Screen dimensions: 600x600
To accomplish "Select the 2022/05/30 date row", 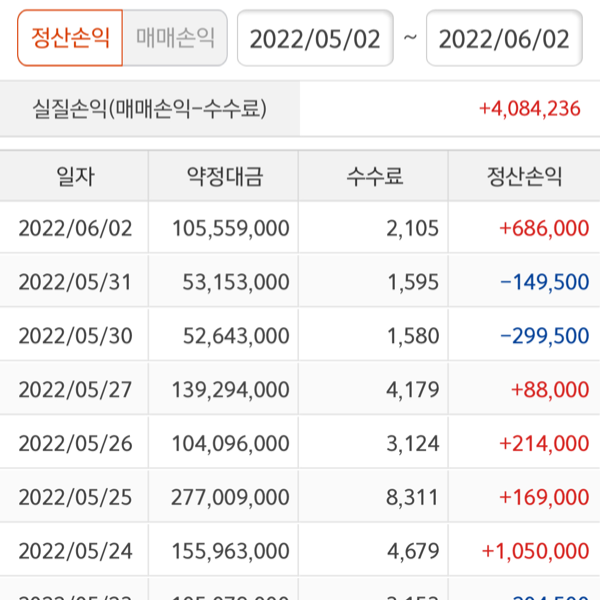I will [75, 336].
